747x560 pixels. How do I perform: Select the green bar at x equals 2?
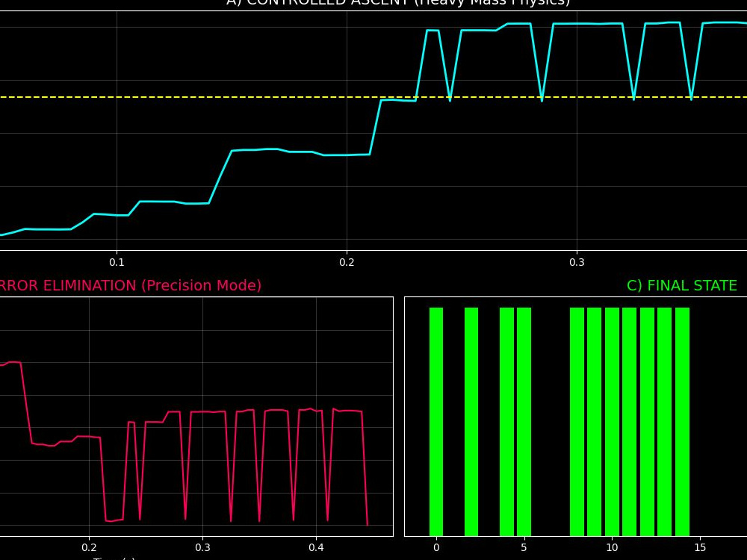(x=471, y=422)
